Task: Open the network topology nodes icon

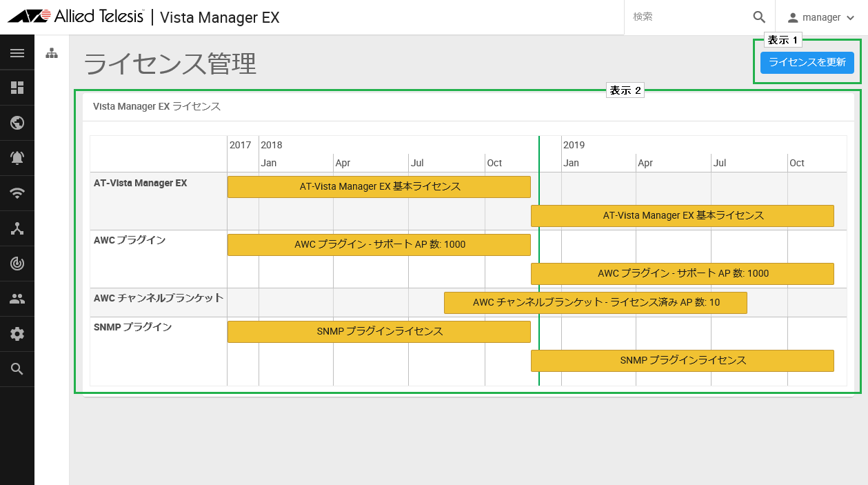Action: click(17, 228)
